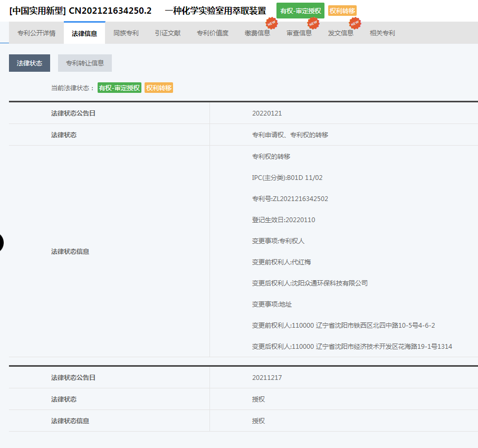Click green 有权-审定授权 tag beside 当前法律状态
478x448 pixels.
pyautogui.click(x=119, y=88)
